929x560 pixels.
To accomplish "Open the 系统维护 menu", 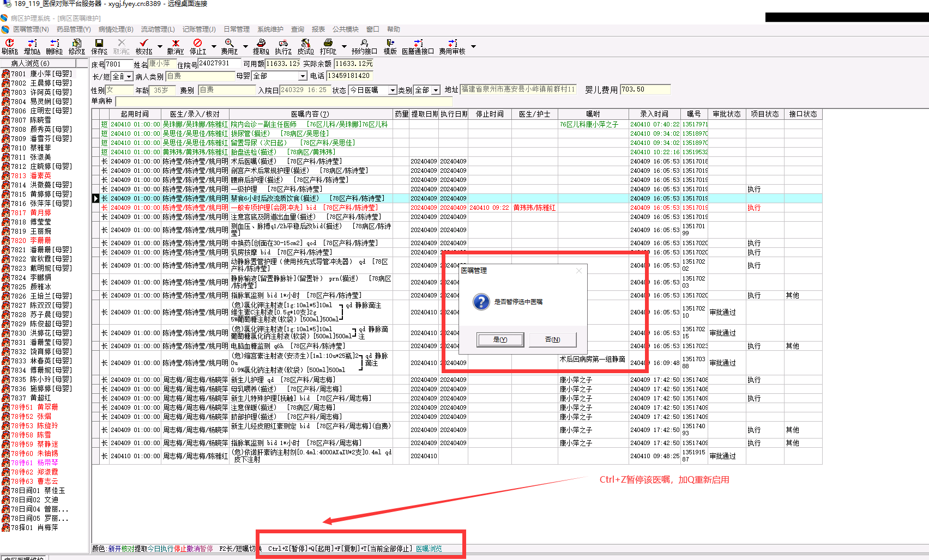I will pos(270,29).
